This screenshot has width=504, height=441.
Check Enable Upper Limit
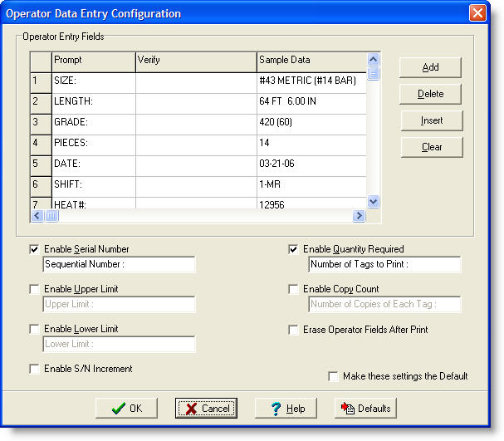[34, 289]
